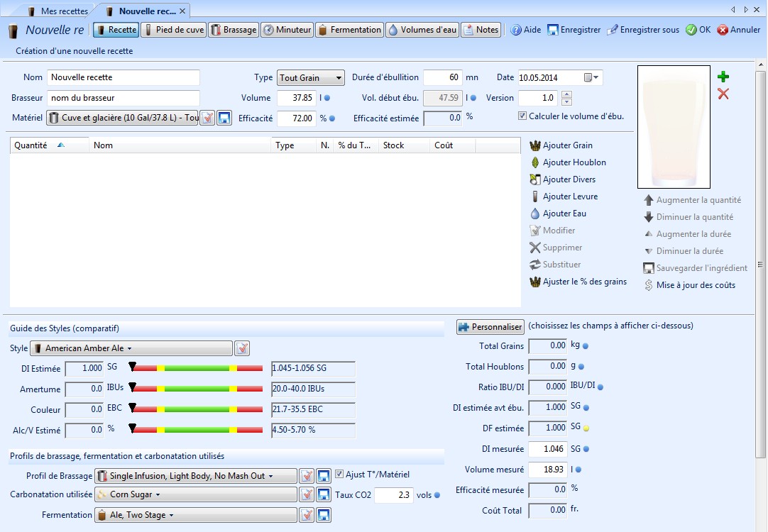
Task: Click the Personnaliser button
Action: point(490,327)
